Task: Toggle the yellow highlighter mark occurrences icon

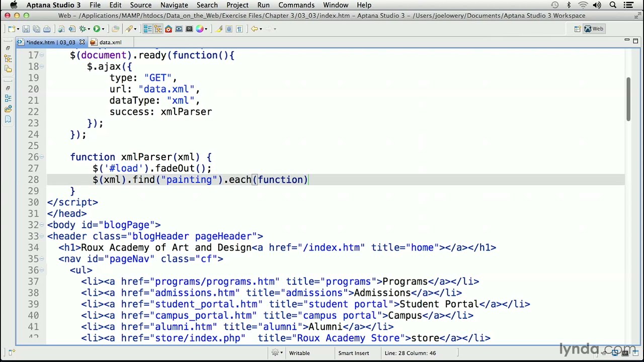Action: tap(219, 29)
